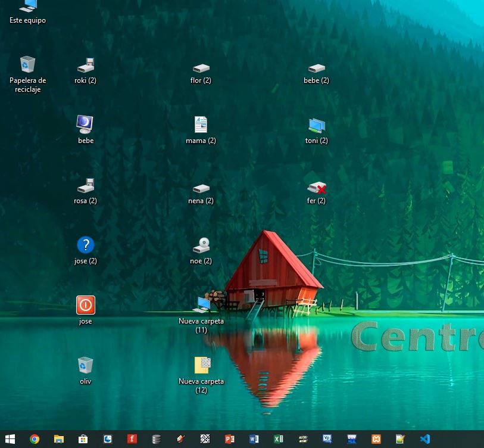Open Microsoft Word from the taskbar
The width and height of the screenshot is (484, 448).
[254, 439]
